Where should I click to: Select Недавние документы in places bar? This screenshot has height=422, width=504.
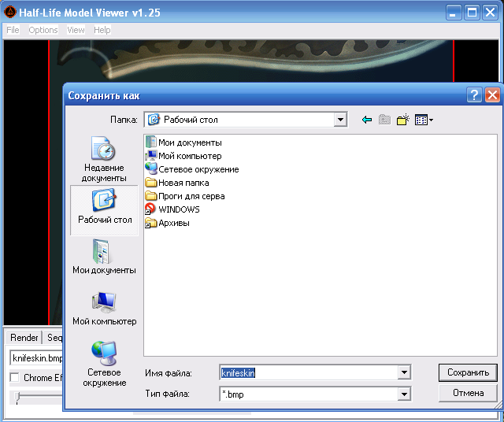coord(103,158)
